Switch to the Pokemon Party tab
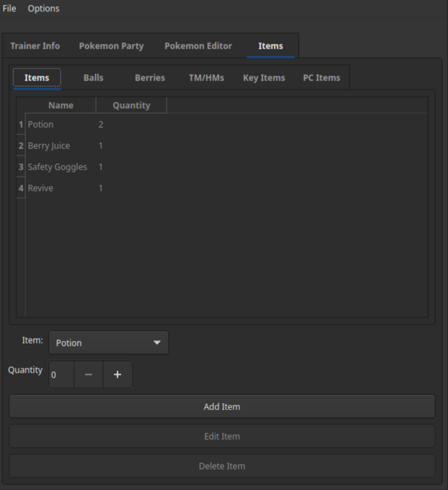The image size is (448, 490). tap(111, 46)
